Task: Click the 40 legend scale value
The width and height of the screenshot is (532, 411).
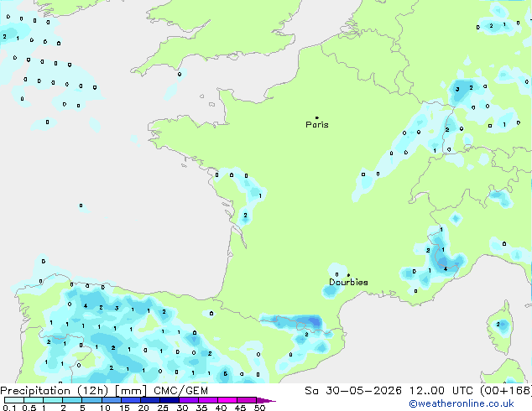Action: click(221, 408)
